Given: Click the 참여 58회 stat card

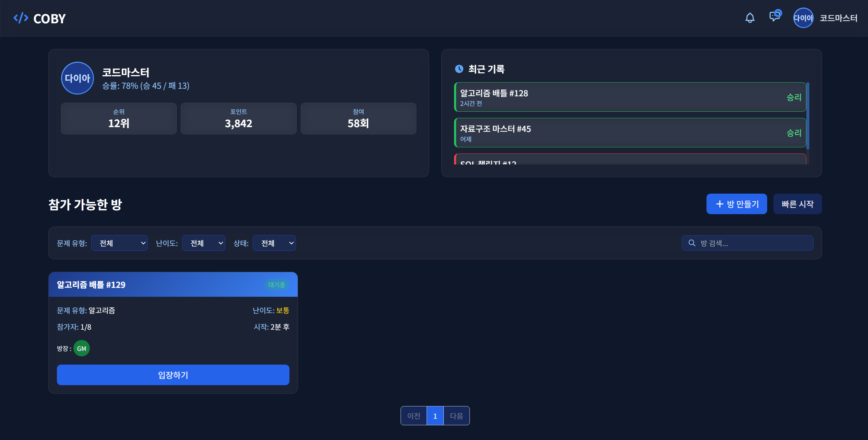Looking at the screenshot, I should coord(358,119).
